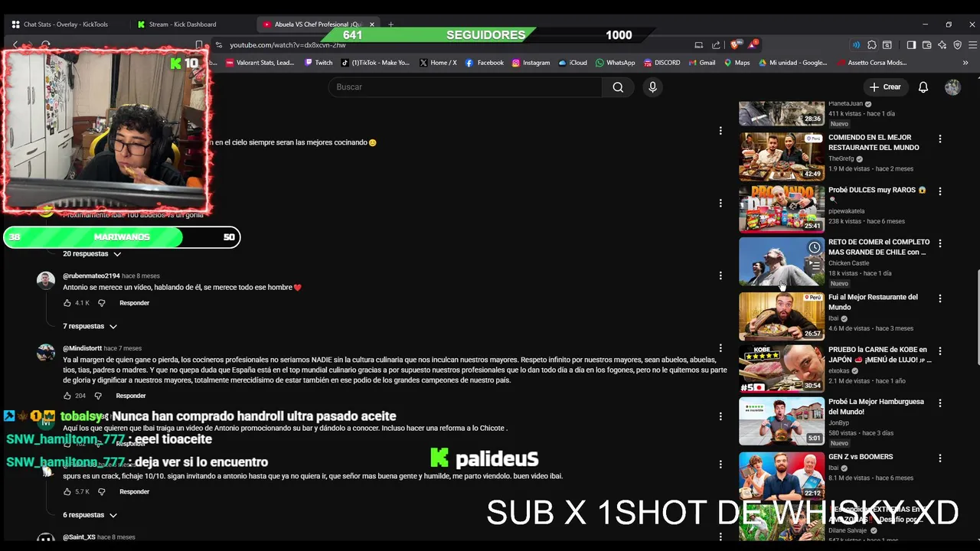Open the Assetto Corsa Mods bookmark
This screenshot has height=551, width=980.
[871, 63]
